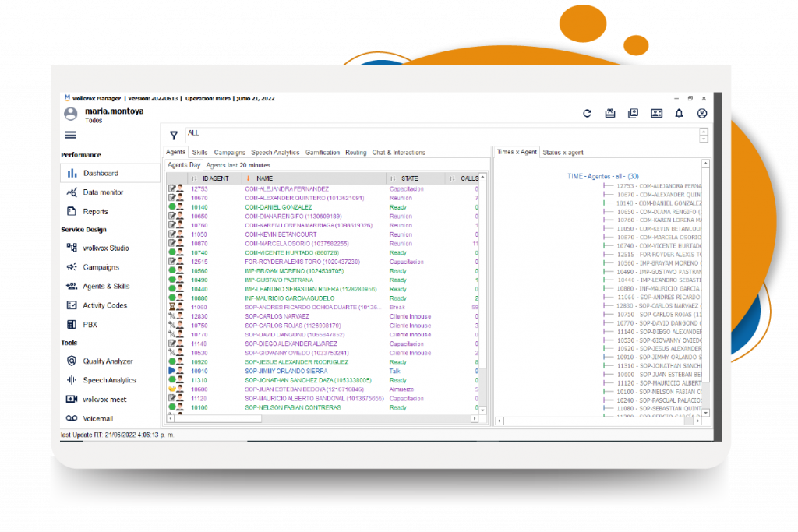Select SOP-CARLOS NARVAEZ name in the table

[x=277, y=316]
